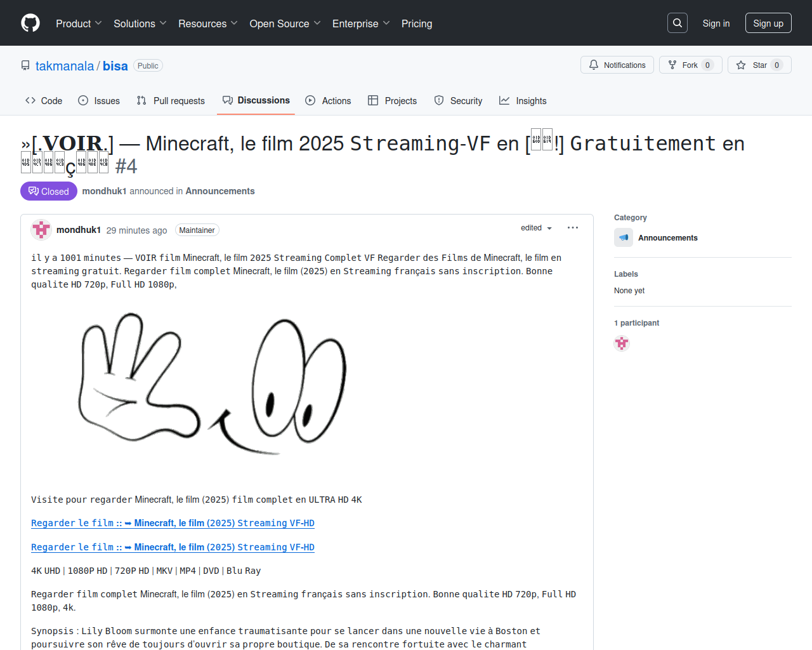Expand the Open Source menu

point(285,23)
